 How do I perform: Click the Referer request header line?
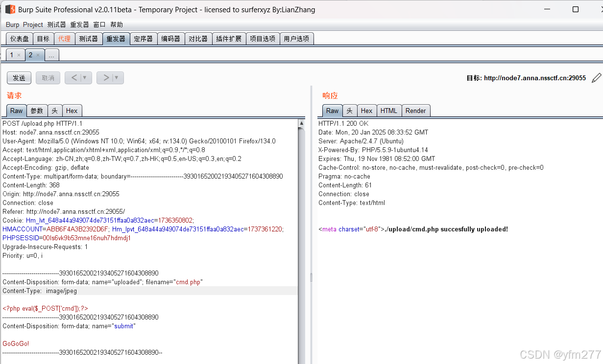[64, 211]
